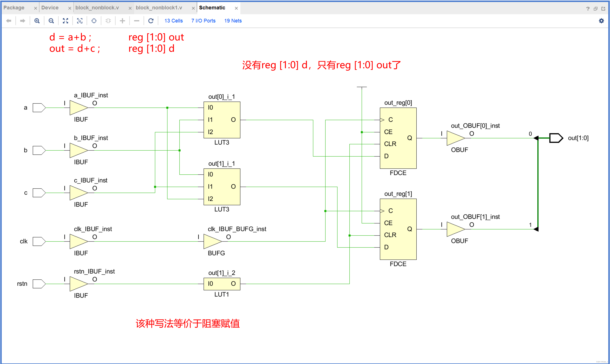Select the clk input port
Screen dimensions: 610x364
coord(39,241)
